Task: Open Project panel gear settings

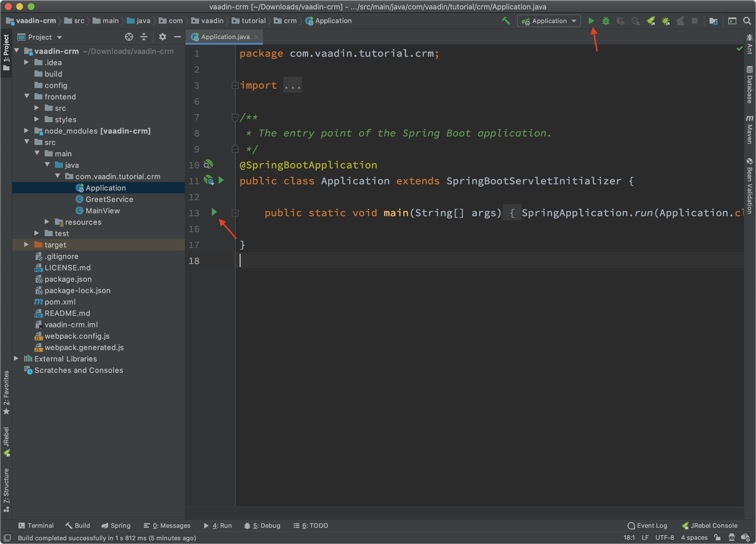Action: click(162, 37)
